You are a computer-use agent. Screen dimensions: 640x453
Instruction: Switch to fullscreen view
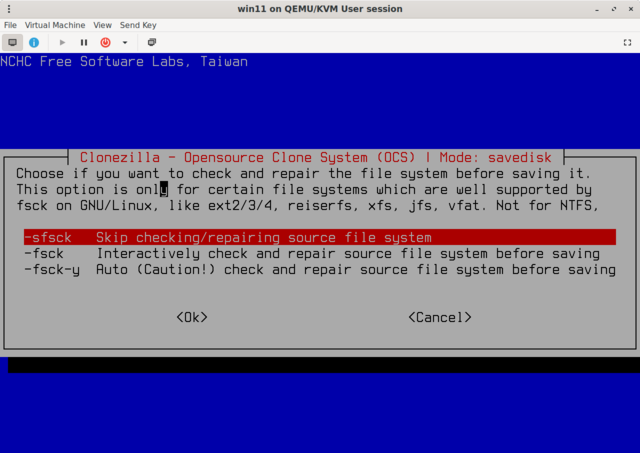tap(625, 43)
